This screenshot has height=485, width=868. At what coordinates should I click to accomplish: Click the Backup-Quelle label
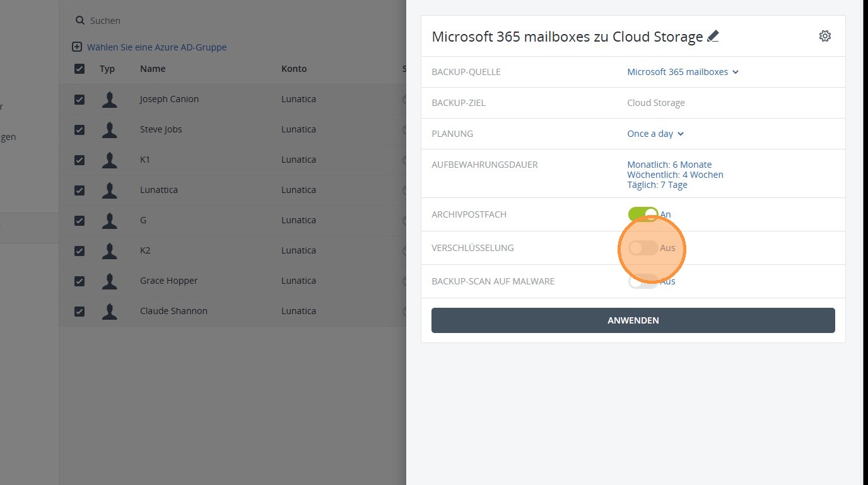tap(466, 72)
